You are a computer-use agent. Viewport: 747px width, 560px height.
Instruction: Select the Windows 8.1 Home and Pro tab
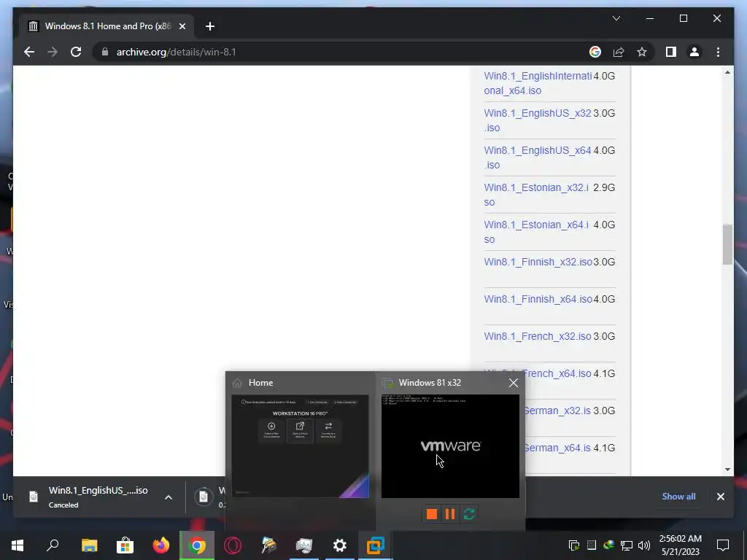click(107, 26)
